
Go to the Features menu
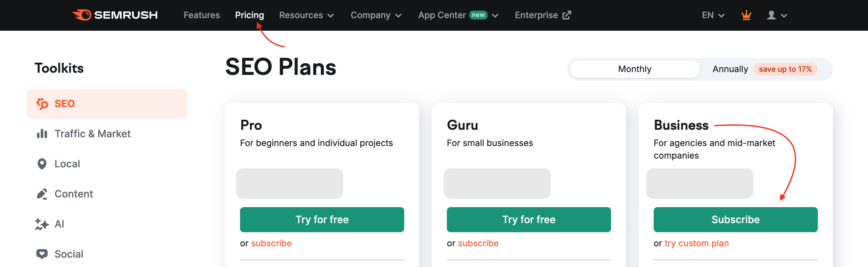click(x=201, y=15)
